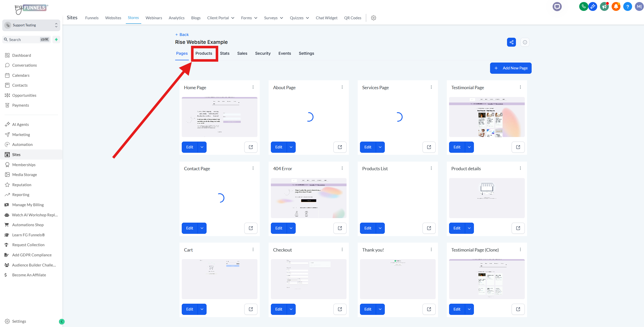
Task: Open the orange notifications bell
Action: (616, 7)
